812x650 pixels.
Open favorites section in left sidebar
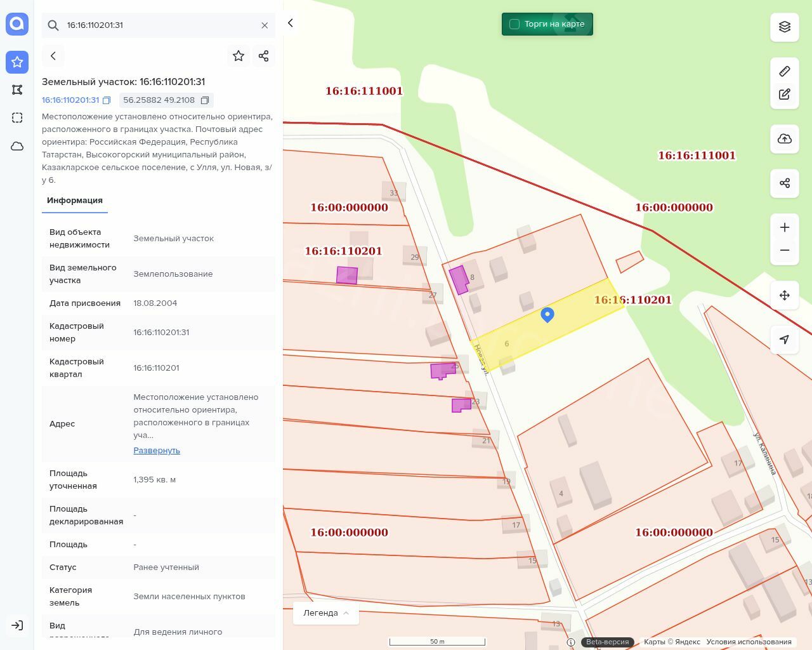[x=17, y=62]
